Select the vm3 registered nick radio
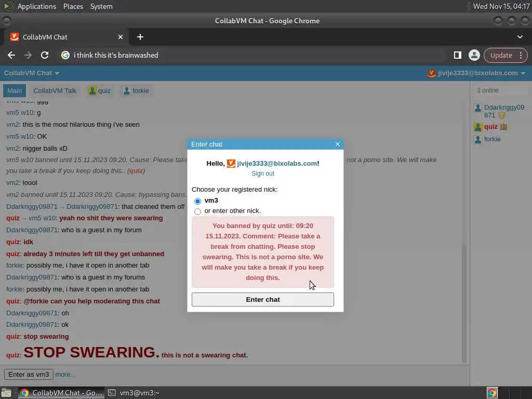This screenshot has height=399, width=532. 197,201
